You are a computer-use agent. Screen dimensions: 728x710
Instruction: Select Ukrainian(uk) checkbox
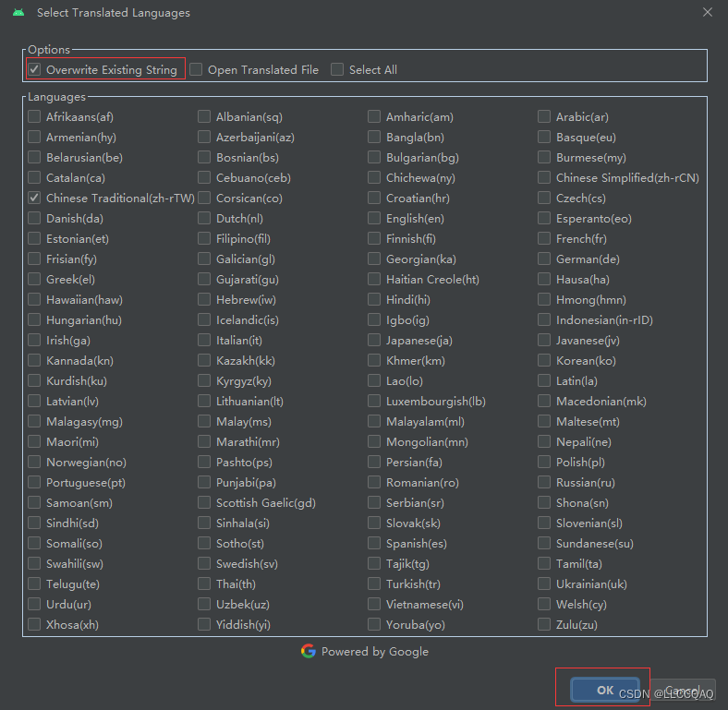544,584
